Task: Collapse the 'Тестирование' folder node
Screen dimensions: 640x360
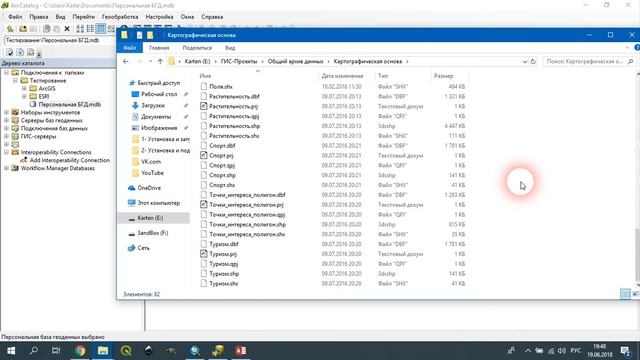Action: pyautogui.click(x=15, y=80)
